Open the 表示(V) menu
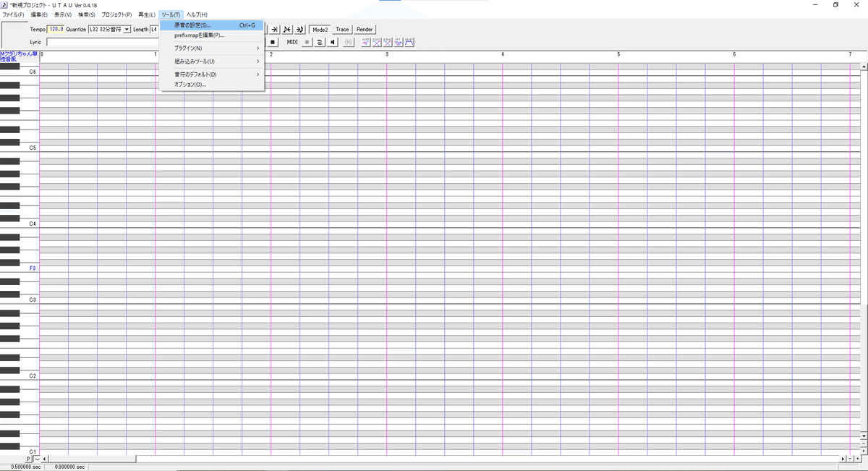The width and height of the screenshot is (868, 471). tap(63, 14)
